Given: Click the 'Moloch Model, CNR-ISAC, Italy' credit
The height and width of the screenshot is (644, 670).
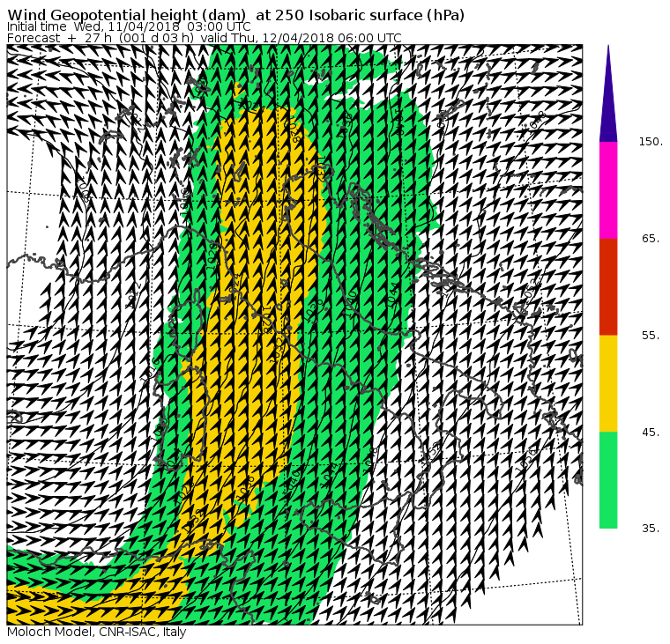Looking at the screenshot, I should pos(97,632).
